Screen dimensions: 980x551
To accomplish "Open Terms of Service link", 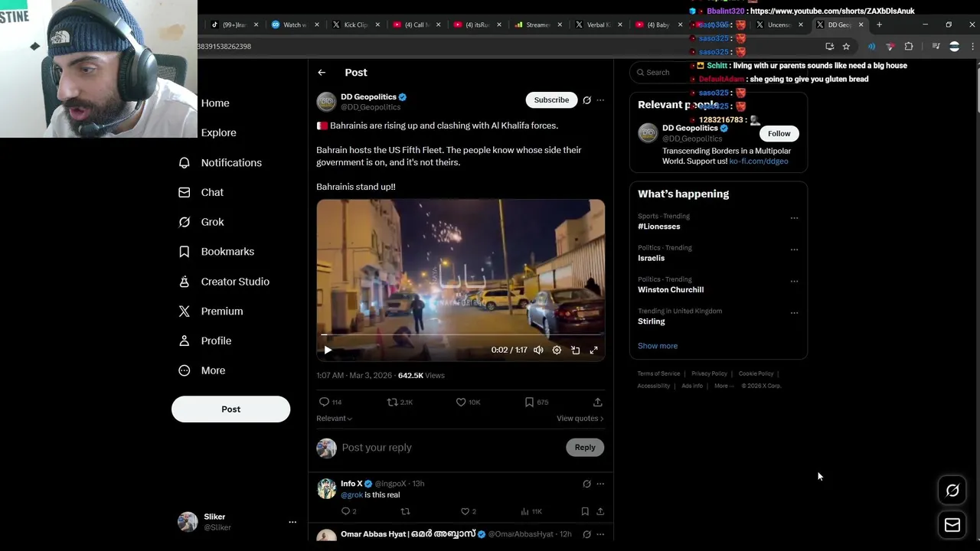I will [x=658, y=373].
